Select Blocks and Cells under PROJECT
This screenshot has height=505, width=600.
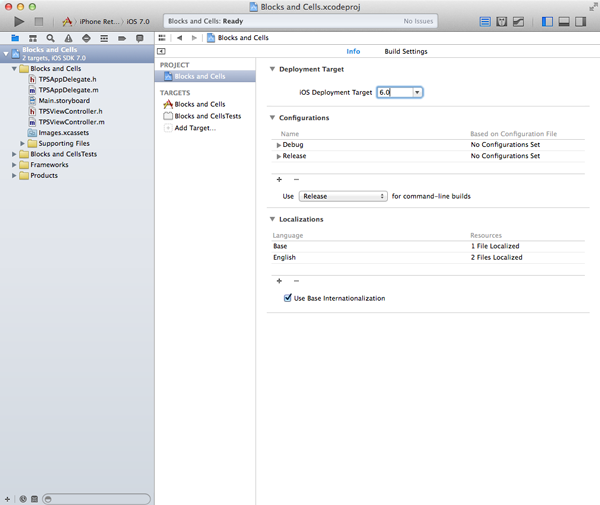tap(205, 76)
